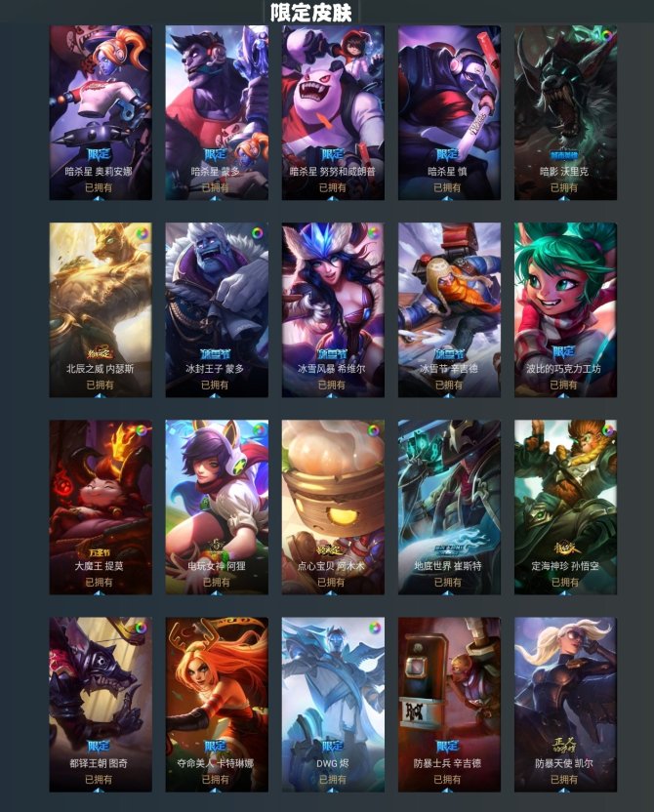Click chroma wheel icon on 冰封王子 蒙多 card

[x=258, y=233]
